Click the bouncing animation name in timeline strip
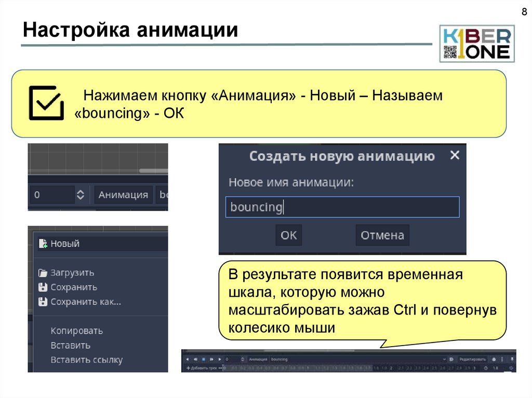 (279, 360)
